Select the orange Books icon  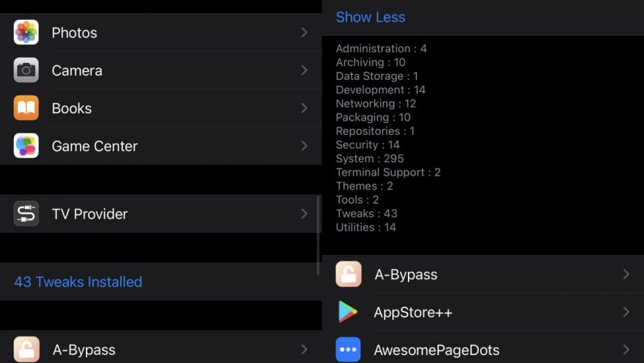[x=26, y=108]
